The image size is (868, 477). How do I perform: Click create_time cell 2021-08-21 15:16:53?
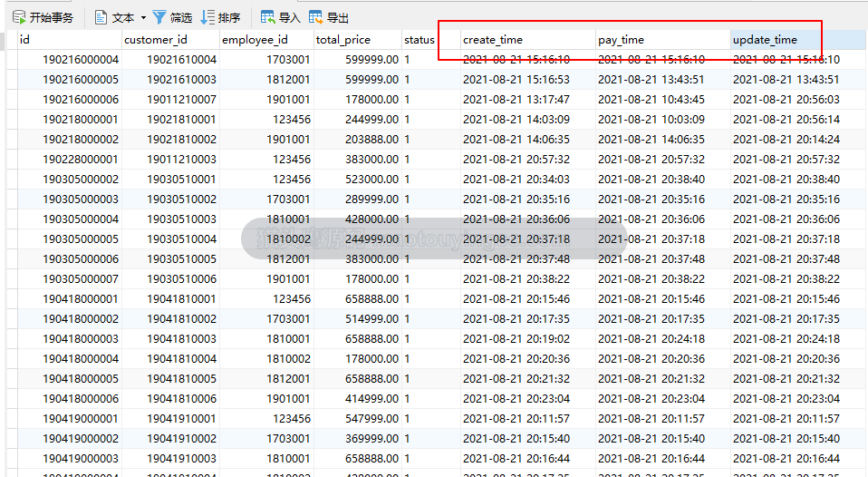point(528,80)
